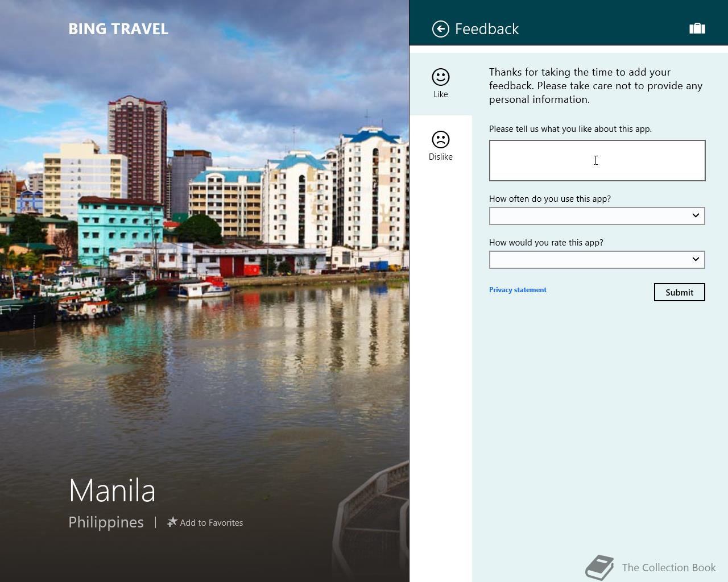Click the Feedback panel title text
Image resolution: width=728 pixels, height=582 pixels.
click(487, 29)
